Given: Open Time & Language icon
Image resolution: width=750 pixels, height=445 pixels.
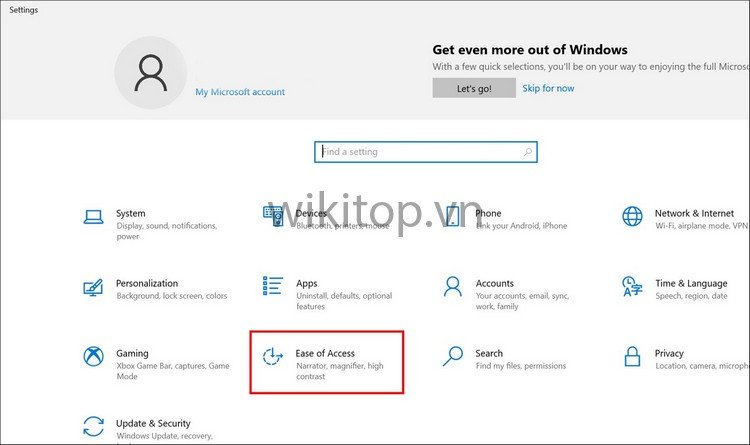Looking at the screenshot, I should pyautogui.click(x=632, y=287).
